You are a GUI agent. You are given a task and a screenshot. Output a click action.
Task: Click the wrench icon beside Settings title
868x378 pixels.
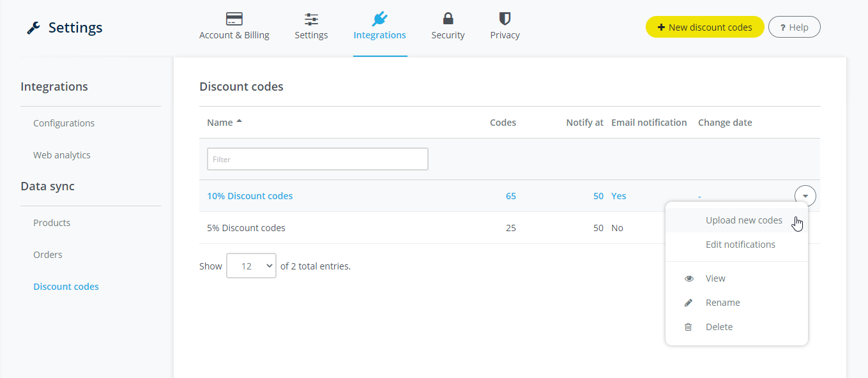click(x=33, y=27)
